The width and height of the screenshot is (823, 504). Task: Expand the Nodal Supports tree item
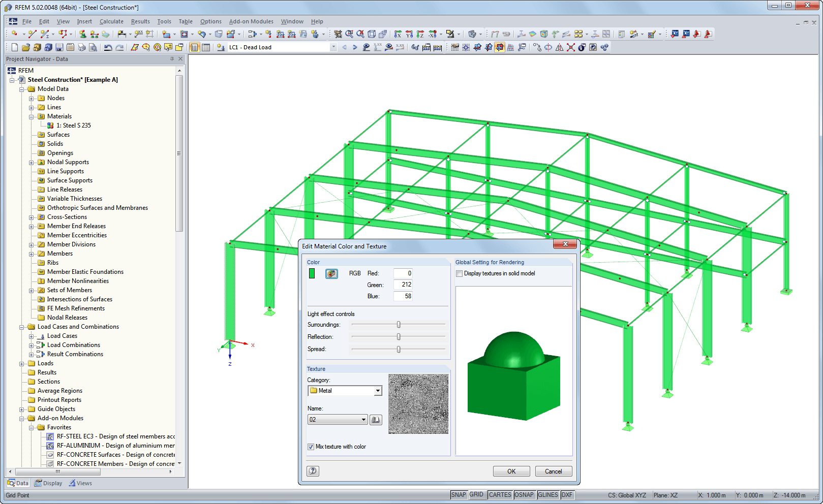[x=31, y=163]
